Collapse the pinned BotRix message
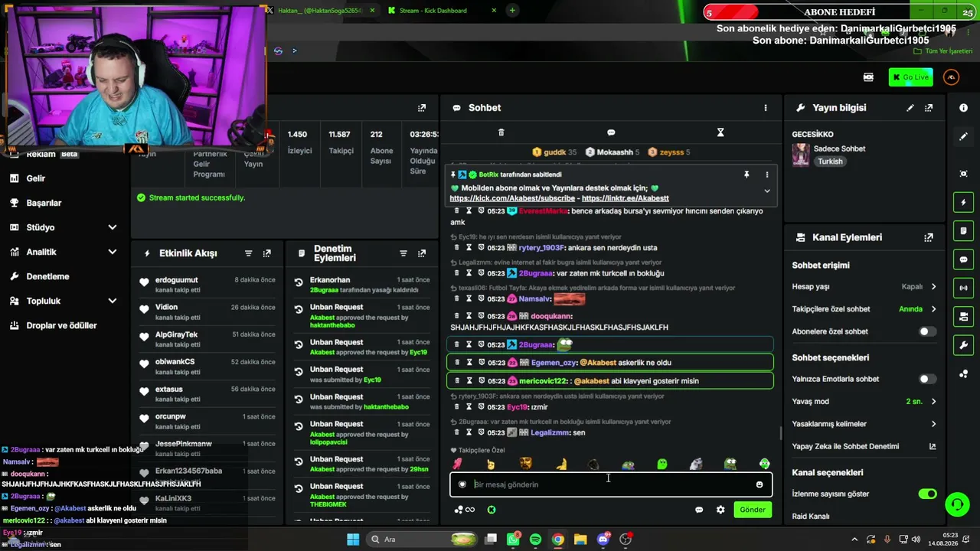 click(x=767, y=191)
